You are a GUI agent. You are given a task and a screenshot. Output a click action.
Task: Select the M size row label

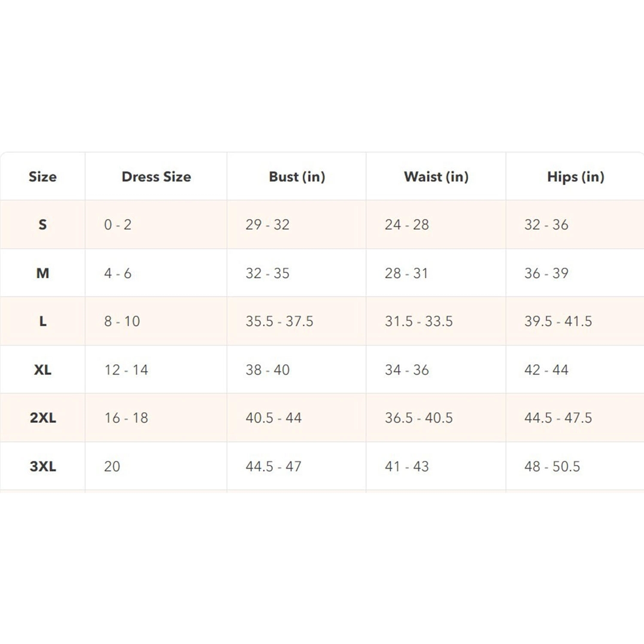point(43,273)
